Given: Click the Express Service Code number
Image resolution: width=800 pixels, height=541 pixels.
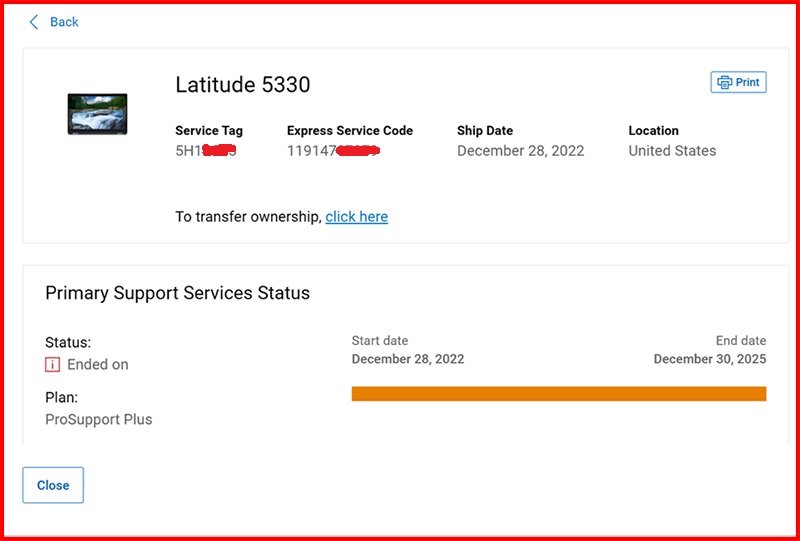Looking at the screenshot, I should coord(334,151).
